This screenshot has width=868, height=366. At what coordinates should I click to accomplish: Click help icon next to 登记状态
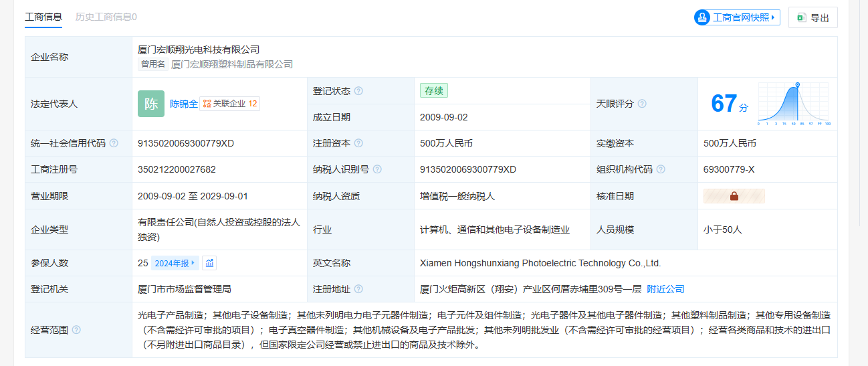(x=358, y=91)
